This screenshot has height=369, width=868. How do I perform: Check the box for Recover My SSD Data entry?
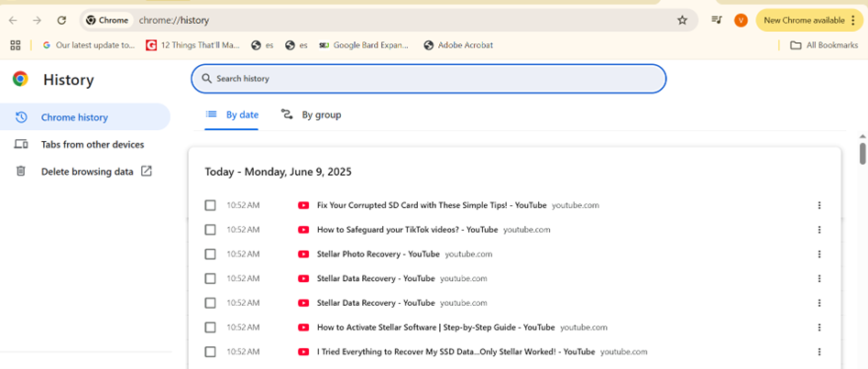point(210,352)
